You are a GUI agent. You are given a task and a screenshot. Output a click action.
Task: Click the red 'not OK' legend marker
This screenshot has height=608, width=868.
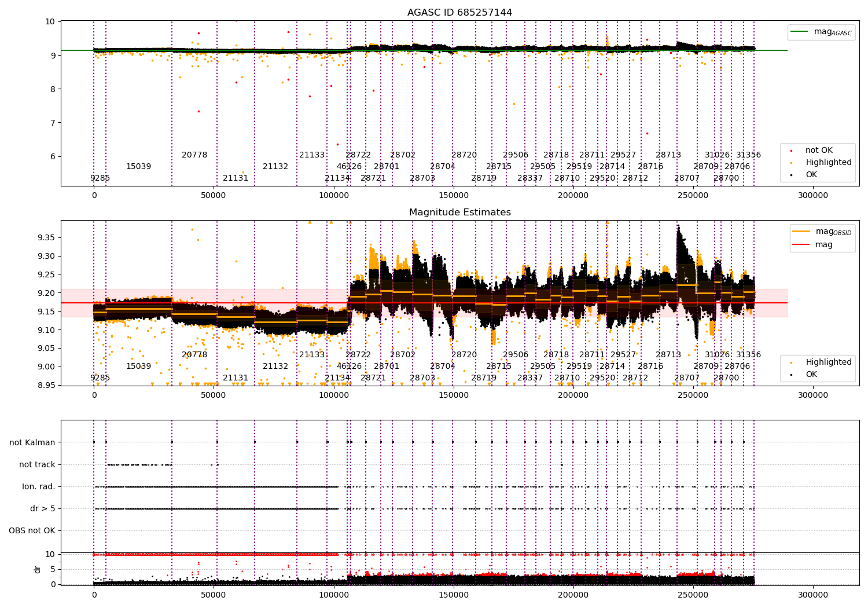click(792, 151)
